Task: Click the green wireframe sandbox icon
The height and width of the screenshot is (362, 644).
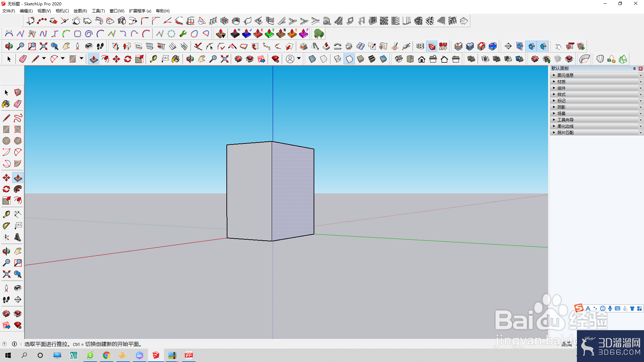Action: [623, 59]
